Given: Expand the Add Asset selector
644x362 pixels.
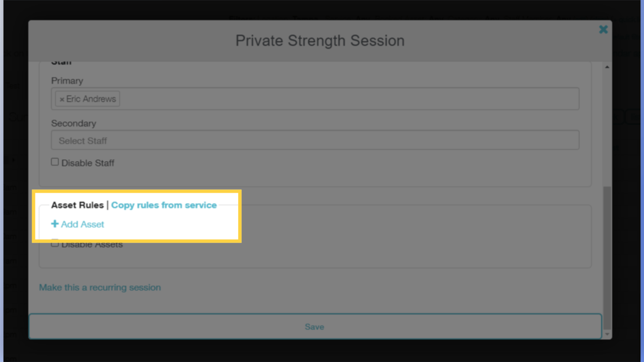Looking at the screenshot, I should pyautogui.click(x=77, y=224).
